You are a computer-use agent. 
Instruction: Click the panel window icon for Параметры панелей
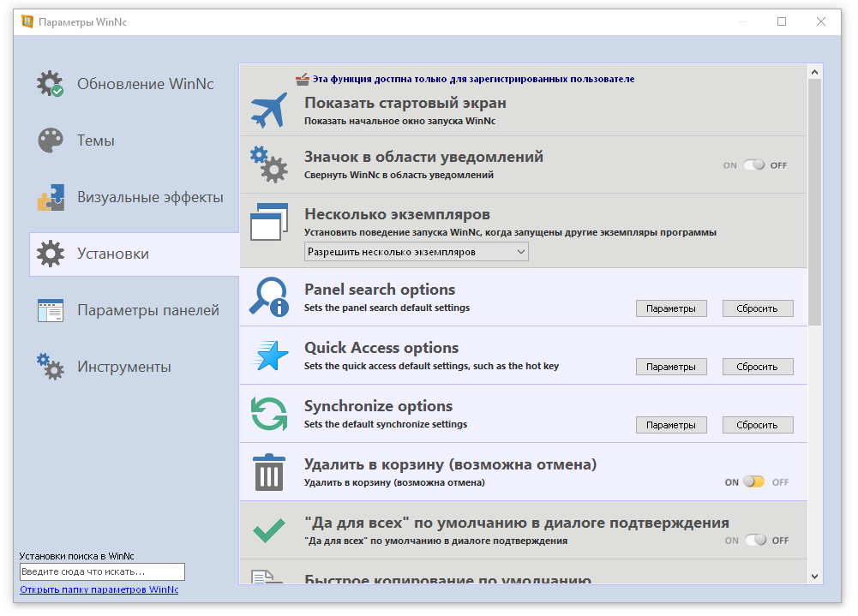point(51,310)
